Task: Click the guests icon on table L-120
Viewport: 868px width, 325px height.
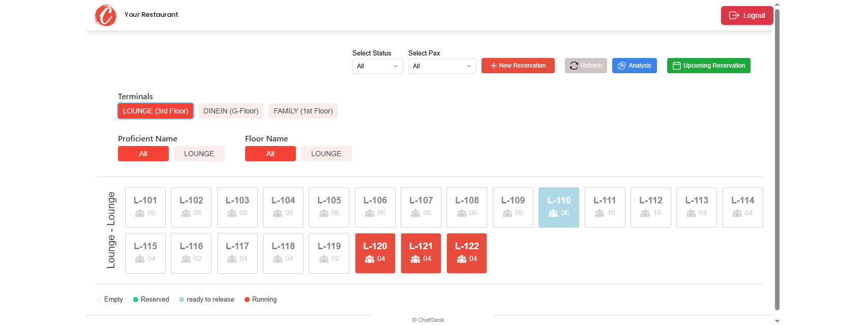Action: [370, 259]
